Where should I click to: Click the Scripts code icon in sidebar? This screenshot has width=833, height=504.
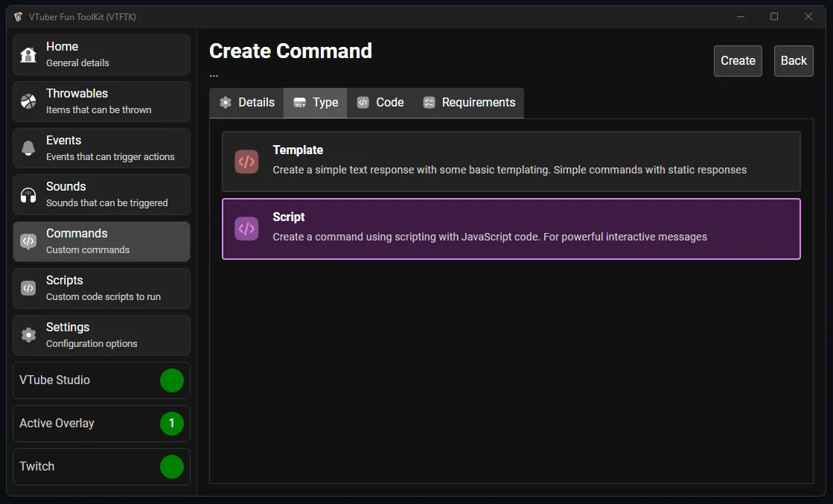(28, 288)
